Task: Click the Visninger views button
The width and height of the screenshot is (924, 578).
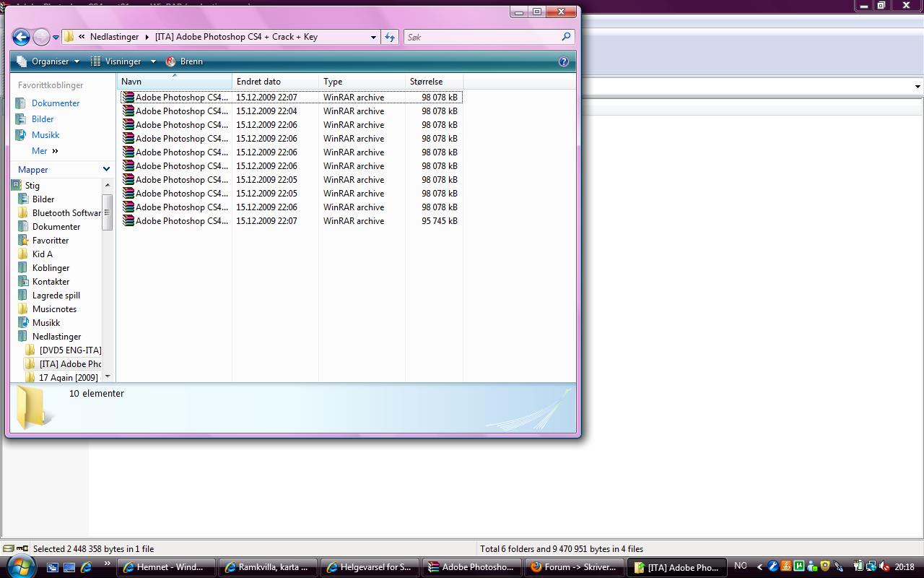Action: [116, 61]
